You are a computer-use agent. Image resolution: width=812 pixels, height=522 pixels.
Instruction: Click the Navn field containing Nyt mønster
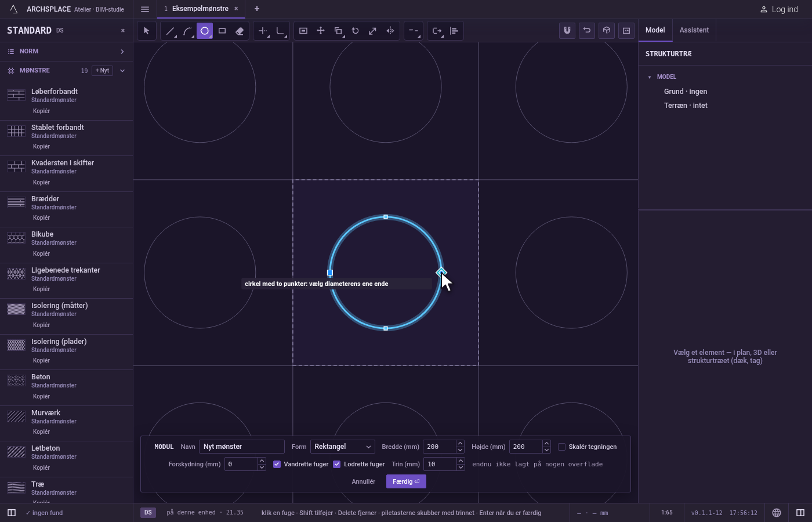pyautogui.click(x=242, y=447)
